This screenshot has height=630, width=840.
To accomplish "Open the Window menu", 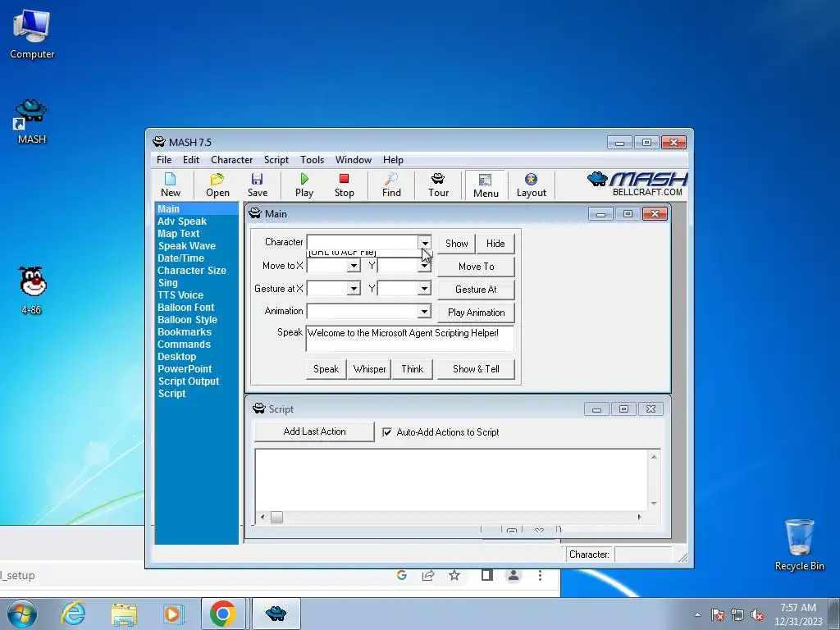I will tap(353, 160).
